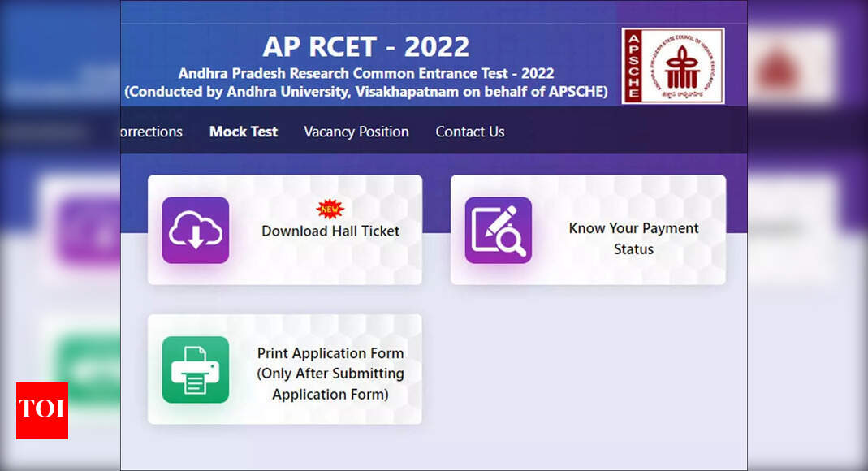Click the dark navigation bar
Viewport: 868px width, 471px height.
609,131
